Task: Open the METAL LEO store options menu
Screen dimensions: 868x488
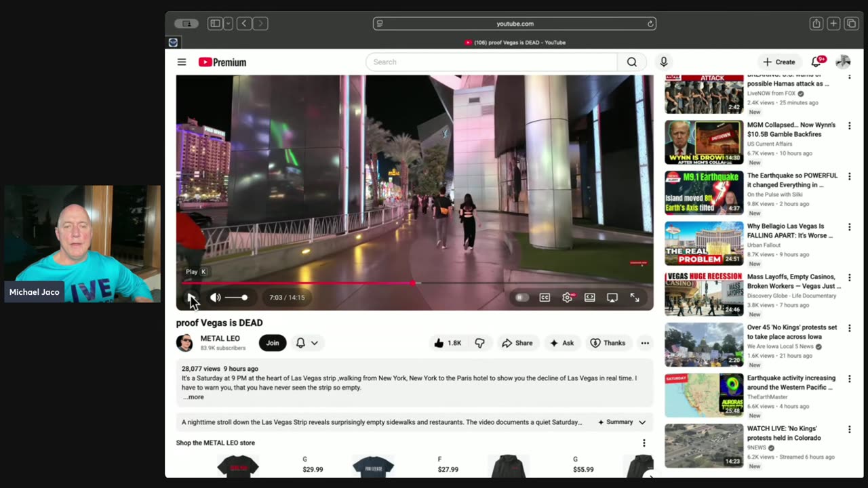Action: (x=644, y=443)
